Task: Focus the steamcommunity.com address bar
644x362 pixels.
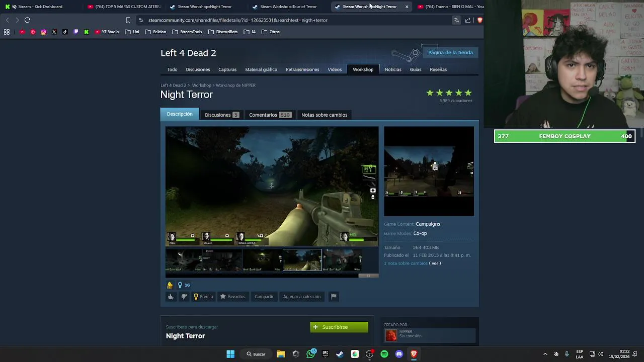Action: tap(292, 20)
